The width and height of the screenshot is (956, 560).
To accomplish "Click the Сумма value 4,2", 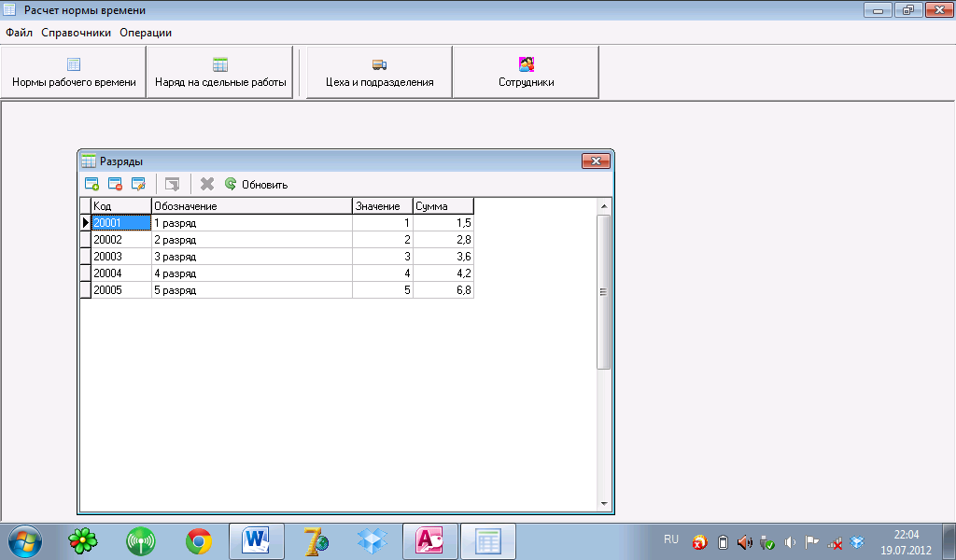I will point(443,273).
